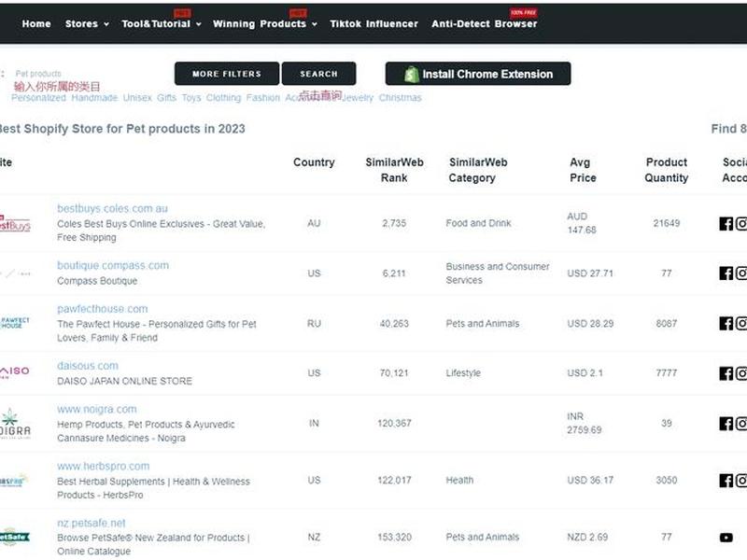
Task: Select the Jewelry tag
Action: pyautogui.click(x=358, y=98)
